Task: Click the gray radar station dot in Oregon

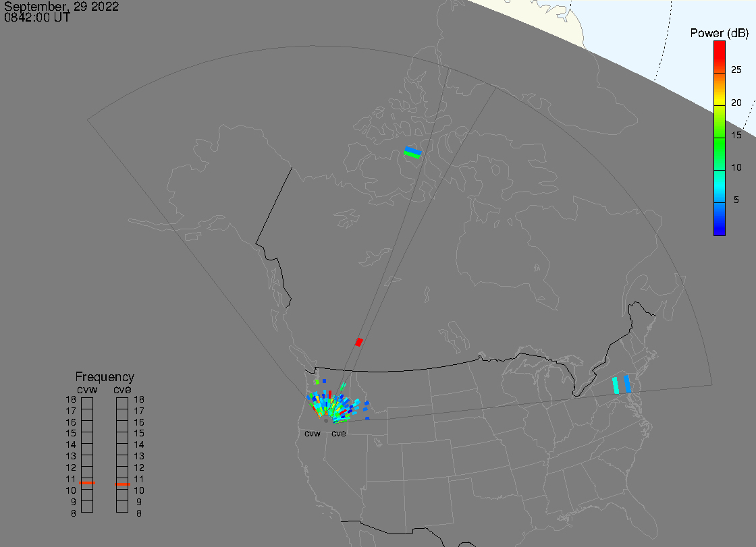Action: (326, 421)
